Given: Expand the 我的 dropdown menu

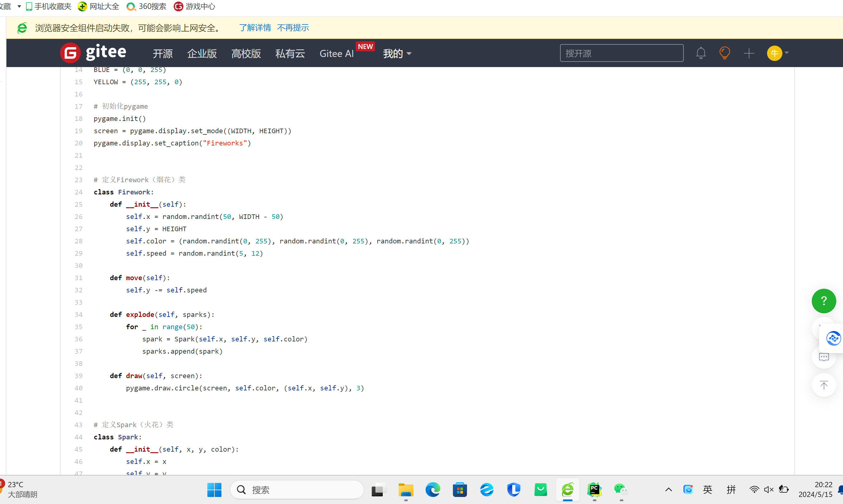Looking at the screenshot, I should pyautogui.click(x=397, y=53).
